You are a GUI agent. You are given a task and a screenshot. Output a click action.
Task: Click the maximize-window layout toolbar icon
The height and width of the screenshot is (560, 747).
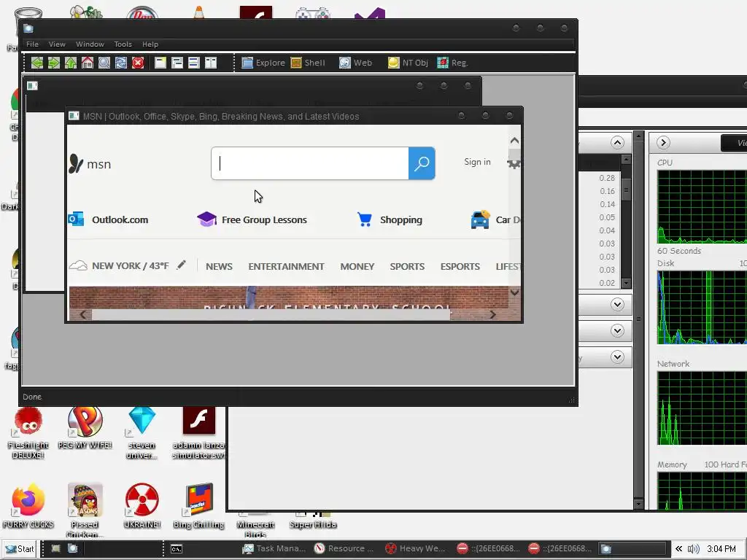[160, 63]
